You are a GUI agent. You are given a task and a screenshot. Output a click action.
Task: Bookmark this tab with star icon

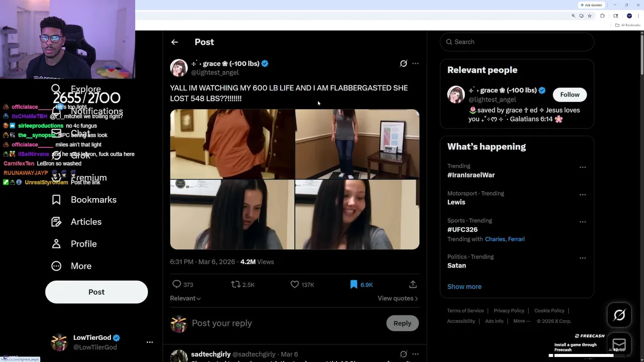[590, 16]
